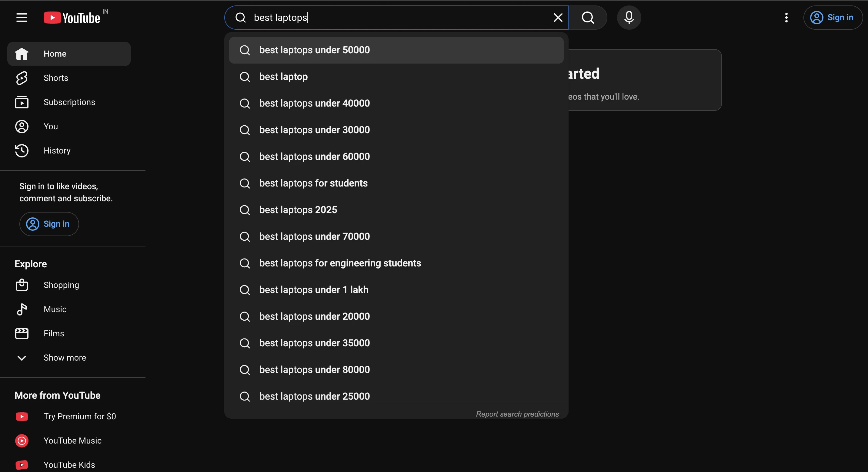Click the Music note icon
868x472 pixels.
[22, 309]
